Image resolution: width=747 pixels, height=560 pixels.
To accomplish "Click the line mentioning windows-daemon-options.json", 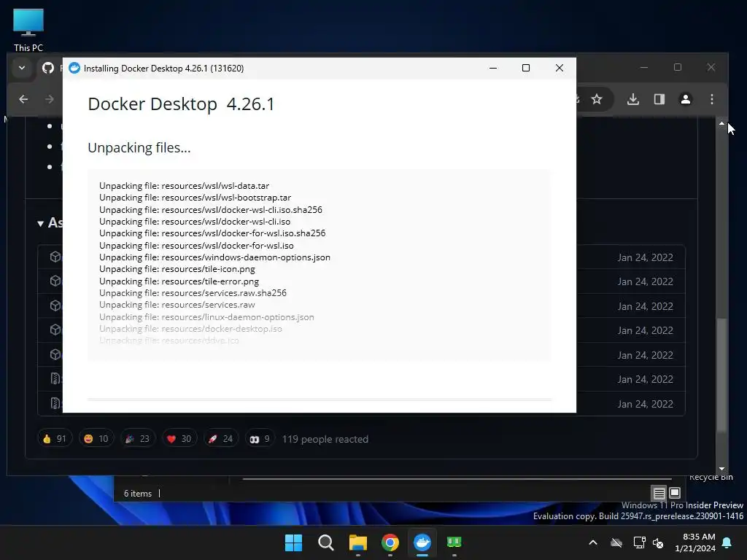I will point(215,257).
